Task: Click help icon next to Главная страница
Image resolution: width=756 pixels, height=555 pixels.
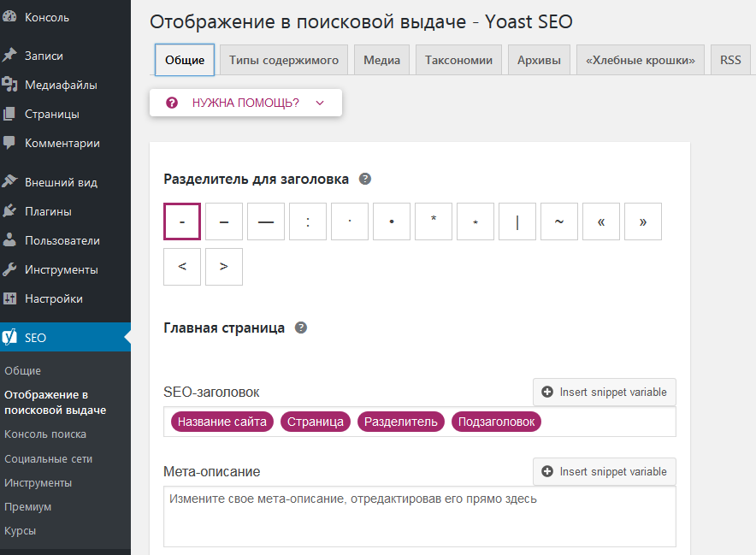Action: point(301,328)
